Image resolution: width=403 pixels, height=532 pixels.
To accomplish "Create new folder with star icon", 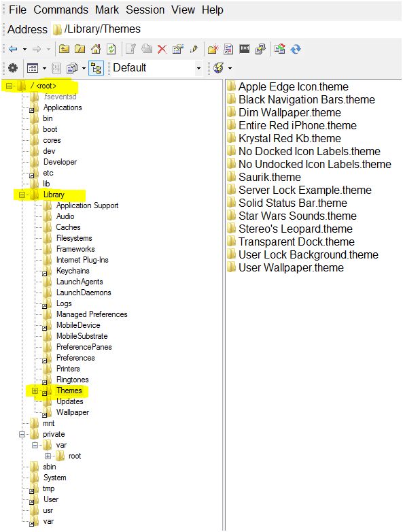I will click(213, 49).
